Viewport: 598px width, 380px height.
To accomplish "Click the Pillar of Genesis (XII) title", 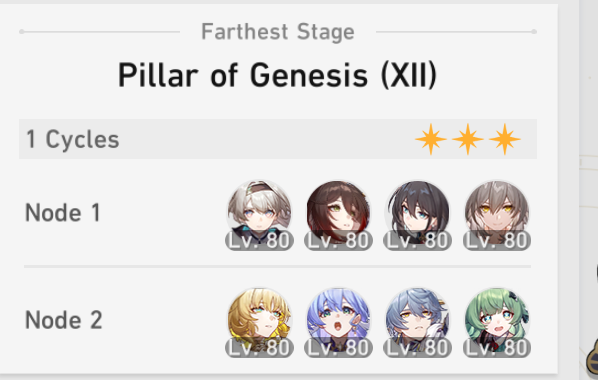I will [x=277, y=75].
